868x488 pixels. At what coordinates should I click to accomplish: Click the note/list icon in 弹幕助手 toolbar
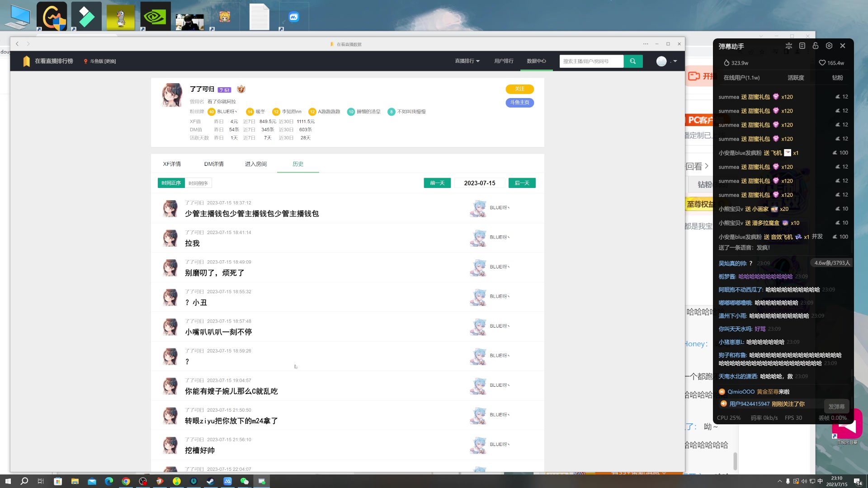coord(802,46)
